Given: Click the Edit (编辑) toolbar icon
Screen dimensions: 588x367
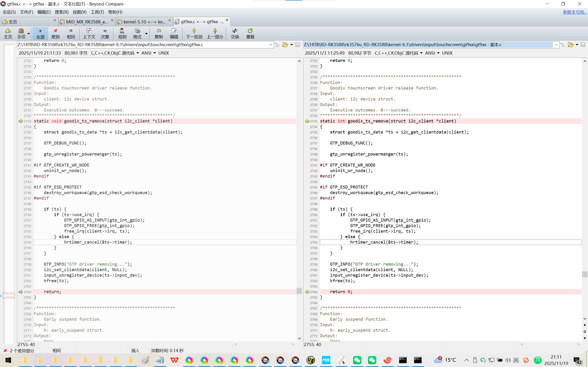Looking at the screenshot, I should click(x=174, y=33).
